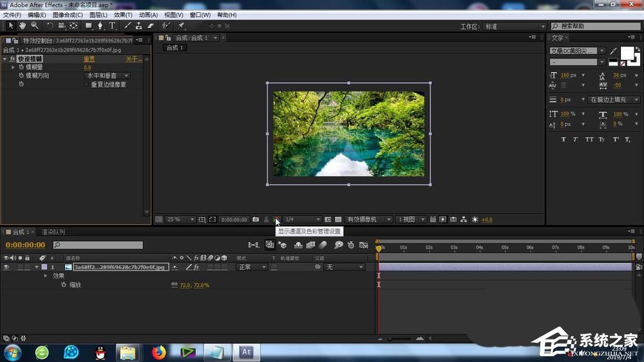Open the blur direction dropdown

(x=107, y=76)
